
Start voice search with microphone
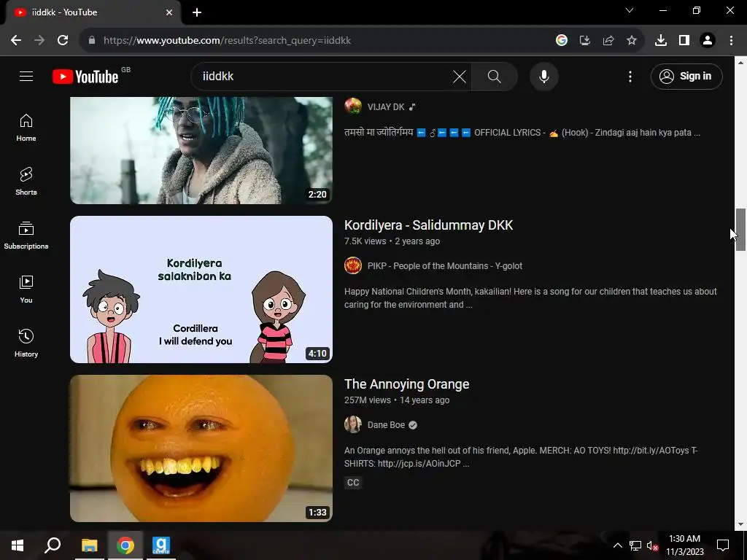[x=544, y=76]
